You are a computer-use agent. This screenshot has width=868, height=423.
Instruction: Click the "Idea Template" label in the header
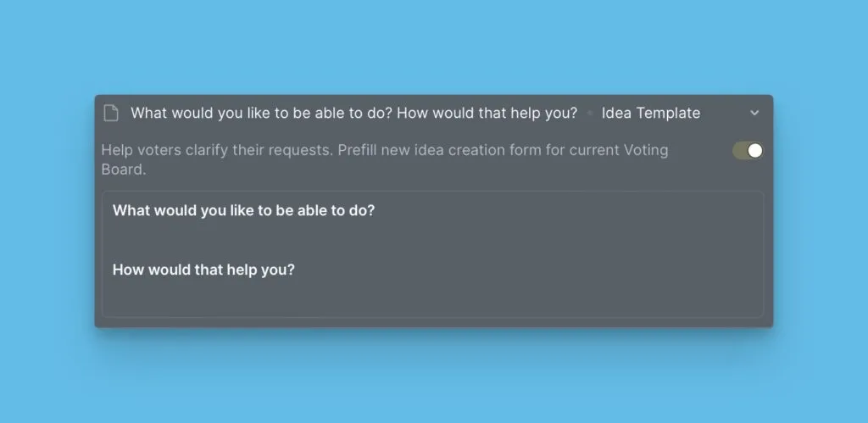[651, 113]
